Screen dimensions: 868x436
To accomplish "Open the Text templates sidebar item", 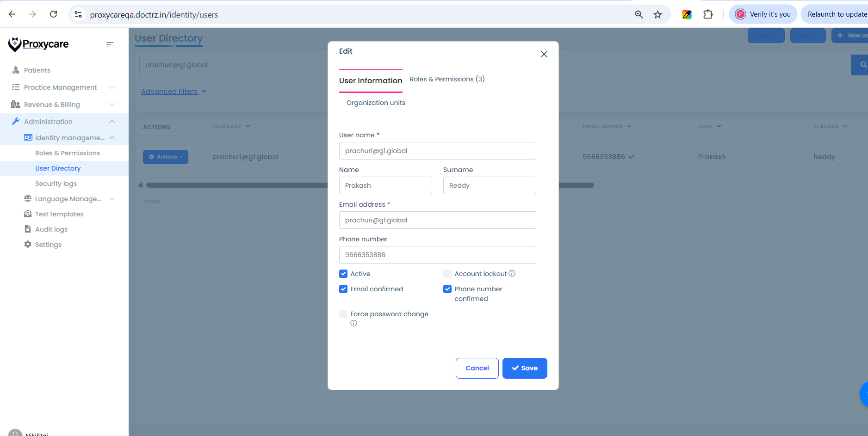I will coord(59,214).
